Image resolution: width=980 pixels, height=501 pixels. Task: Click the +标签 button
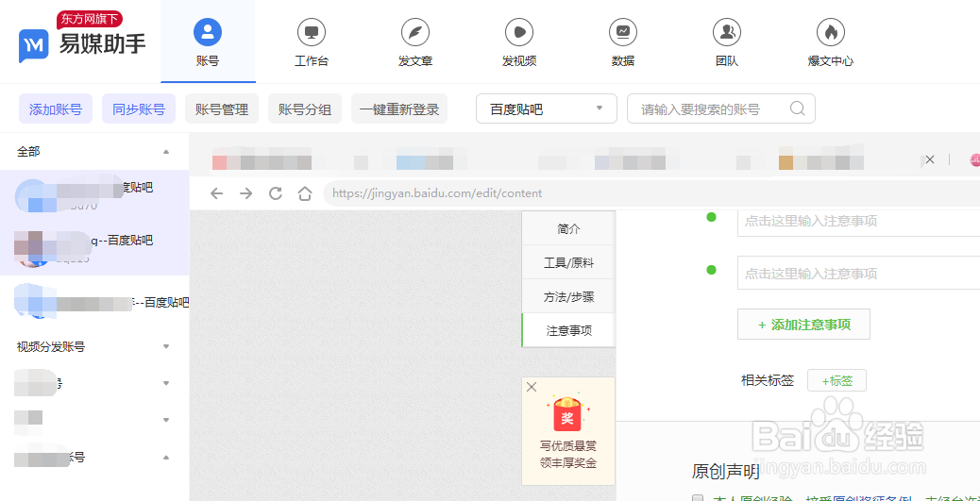pos(836,380)
